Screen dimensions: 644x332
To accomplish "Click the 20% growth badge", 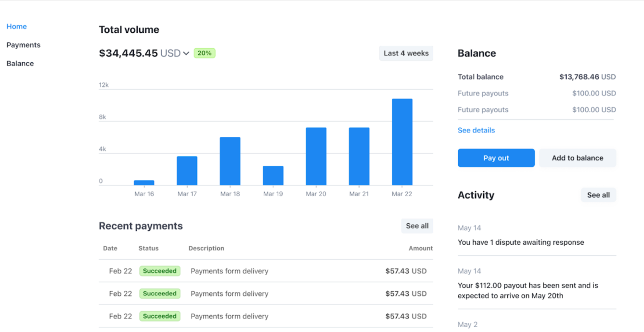I will [x=205, y=53].
